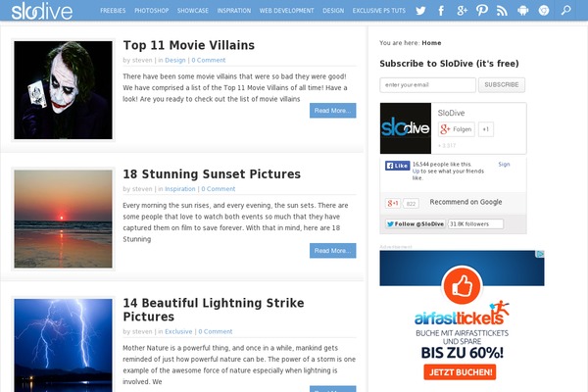Open the Web Development menu item
Viewport: 588px width, 392px height.
point(286,11)
